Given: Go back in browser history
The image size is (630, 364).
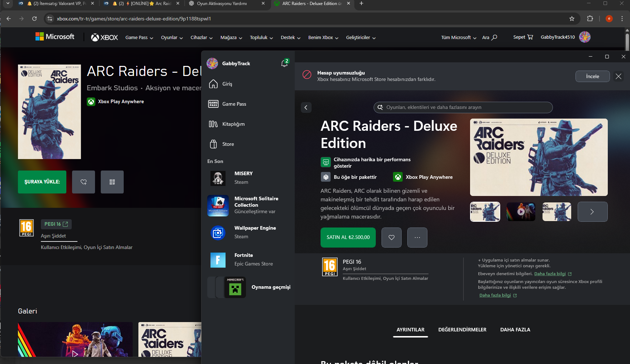Looking at the screenshot, I should click(9, 19).
